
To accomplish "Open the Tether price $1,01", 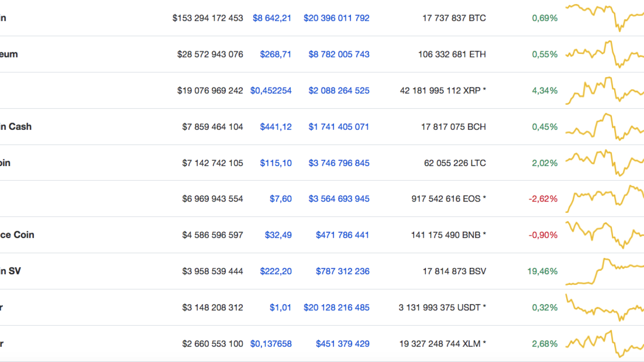I will pos(280,307).
